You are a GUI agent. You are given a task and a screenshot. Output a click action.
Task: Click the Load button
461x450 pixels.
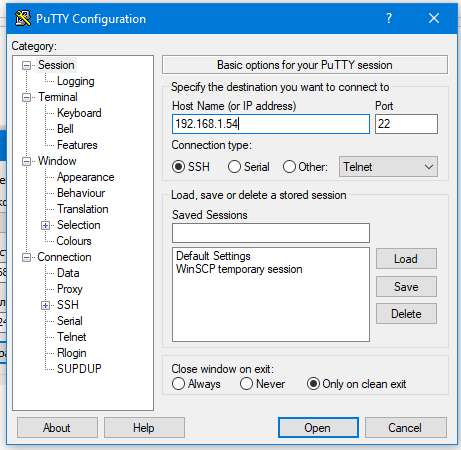[406, 259]
